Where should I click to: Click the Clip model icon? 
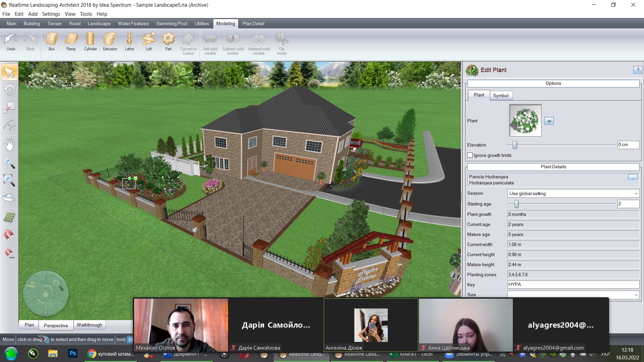281,44
